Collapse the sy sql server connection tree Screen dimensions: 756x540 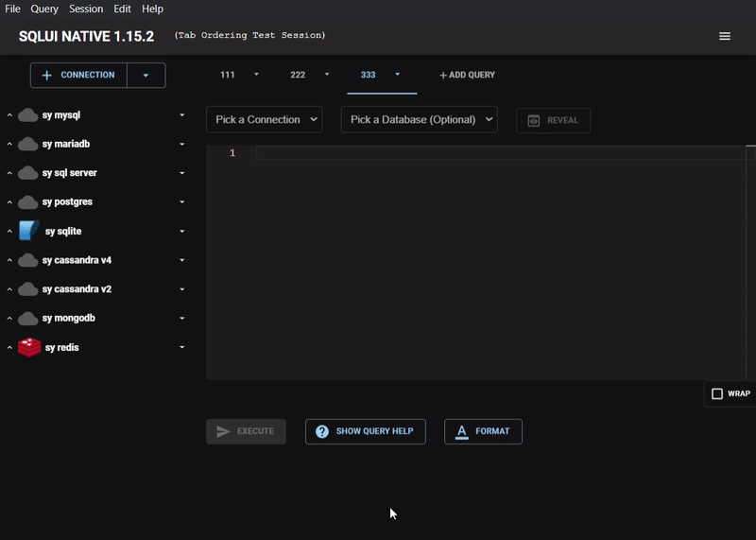[x=9, y=173]
